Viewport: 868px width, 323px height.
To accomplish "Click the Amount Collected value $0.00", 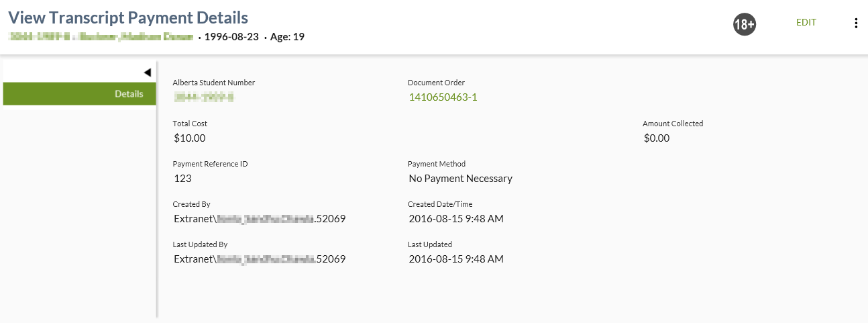I will coord(656,138).
